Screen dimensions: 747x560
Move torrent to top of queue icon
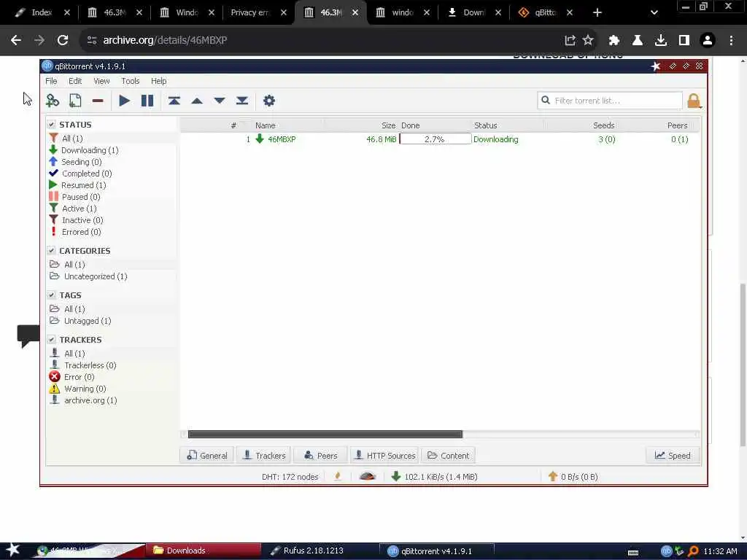click(x=174, y=101)
